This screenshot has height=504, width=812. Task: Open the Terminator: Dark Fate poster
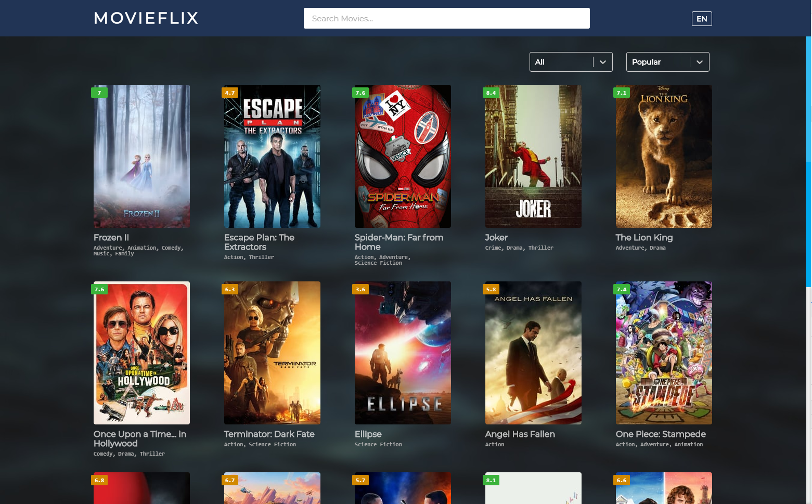click(x=272, y=353)
